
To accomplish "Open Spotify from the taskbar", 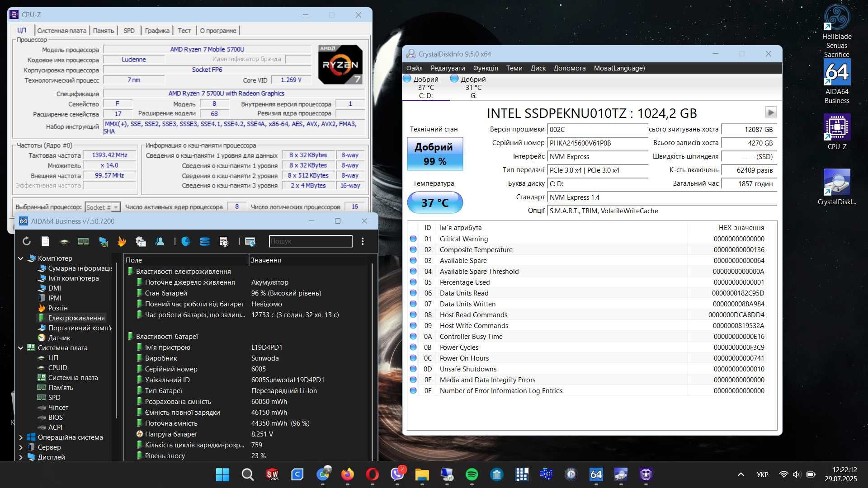I will (472, 474).
